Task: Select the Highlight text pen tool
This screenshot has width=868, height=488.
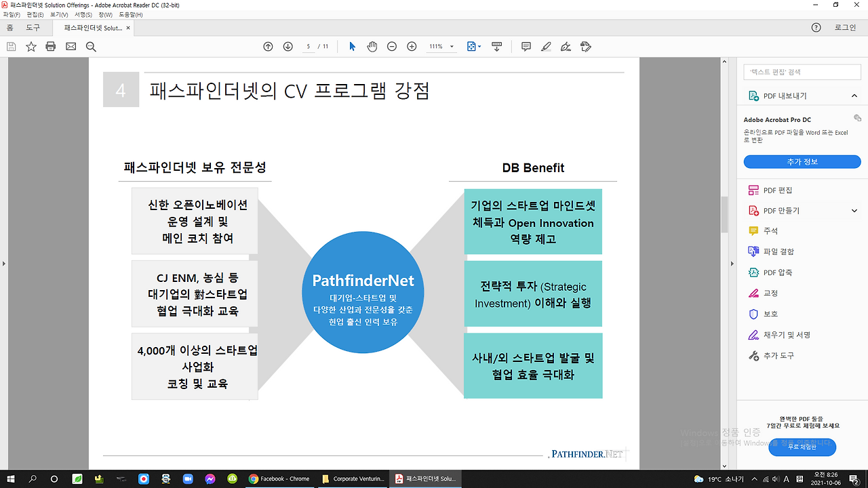Action: [546, 47]
